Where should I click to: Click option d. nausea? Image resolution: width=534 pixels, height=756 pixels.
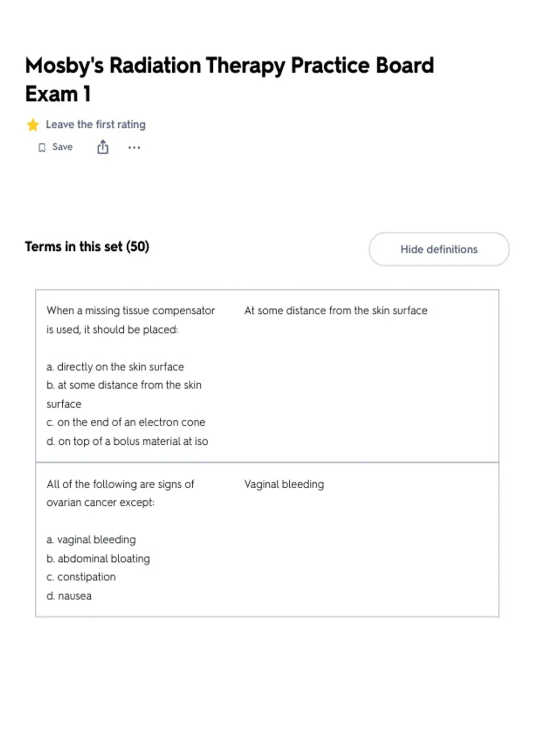pos(69,596)
